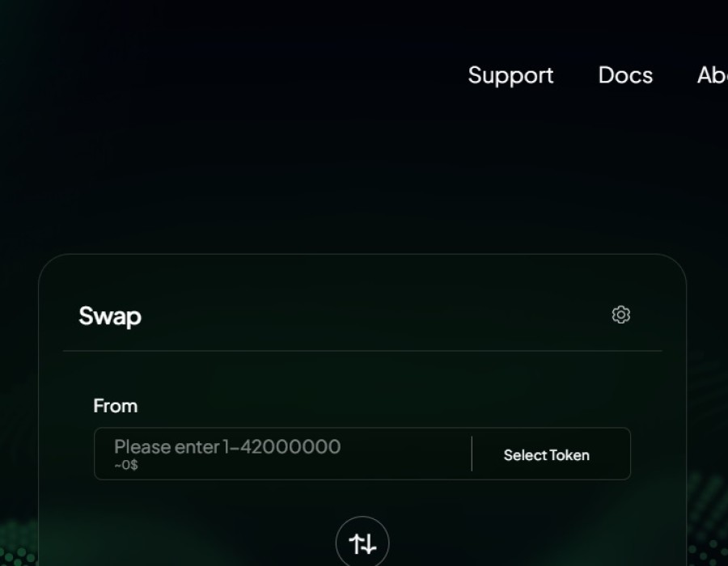
Task: Click the divider line beneath the Swap title
Action: point(362,351)
